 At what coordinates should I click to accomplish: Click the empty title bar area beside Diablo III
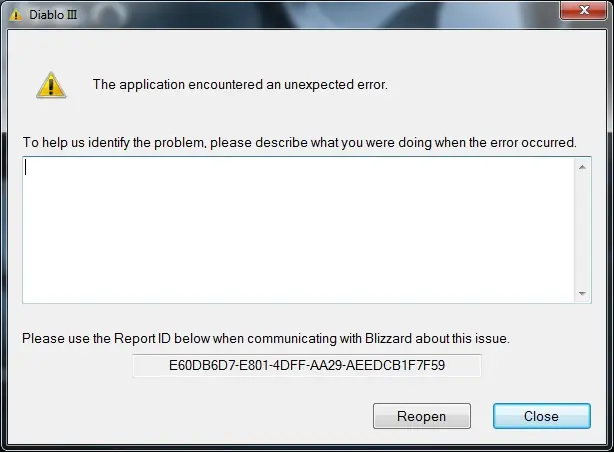coord(313,15)
